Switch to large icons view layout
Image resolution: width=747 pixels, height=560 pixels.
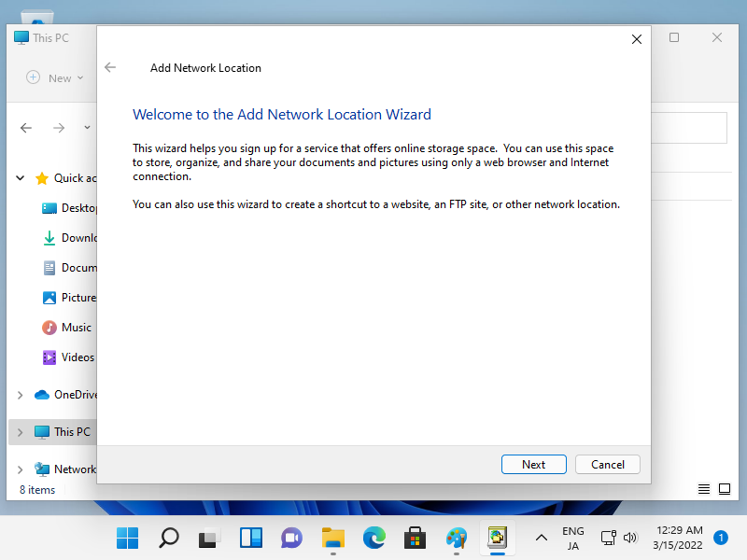(725, 489)
